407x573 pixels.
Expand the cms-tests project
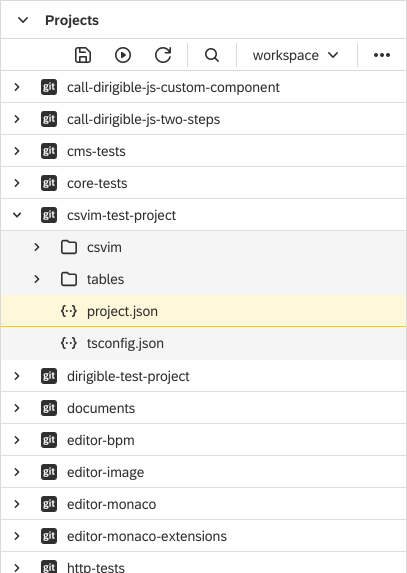click(x=17, y=151)
